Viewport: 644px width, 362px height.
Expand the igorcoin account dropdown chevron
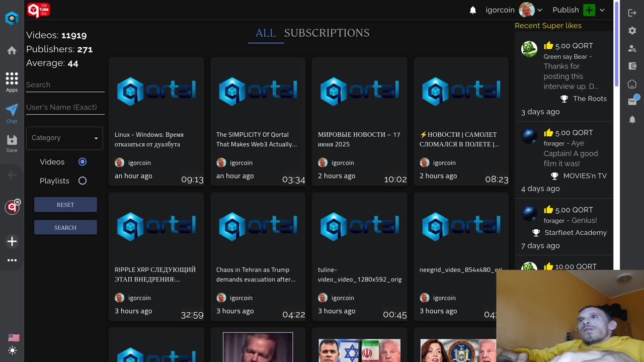pos(540,10)
